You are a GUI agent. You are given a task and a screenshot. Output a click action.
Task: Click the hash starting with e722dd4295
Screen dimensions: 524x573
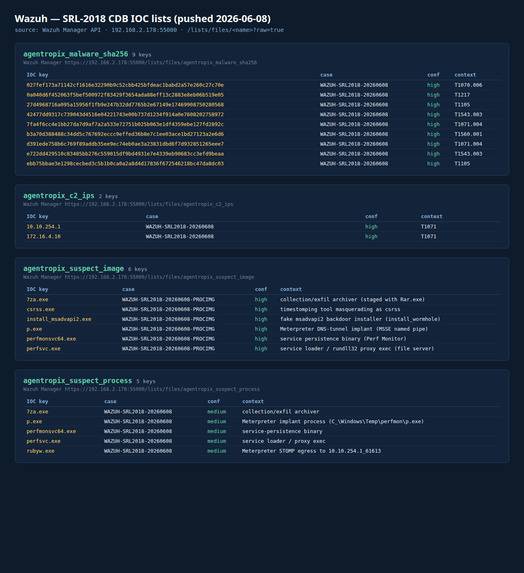click(125, 154)
